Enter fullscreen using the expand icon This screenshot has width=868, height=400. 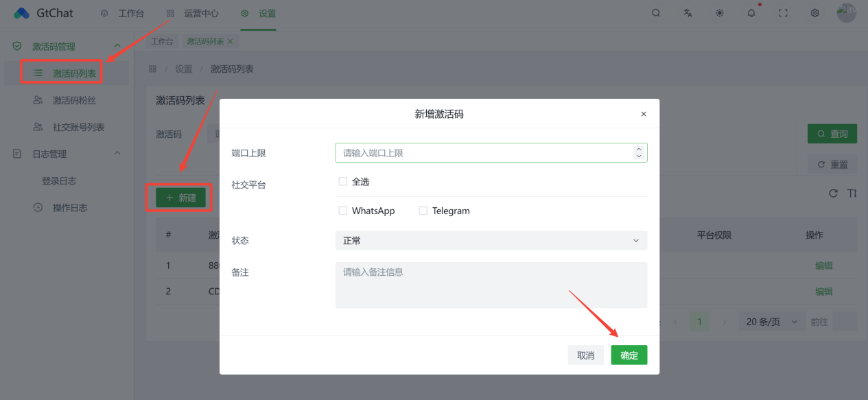pyautogui.click(x=783, y=13)
